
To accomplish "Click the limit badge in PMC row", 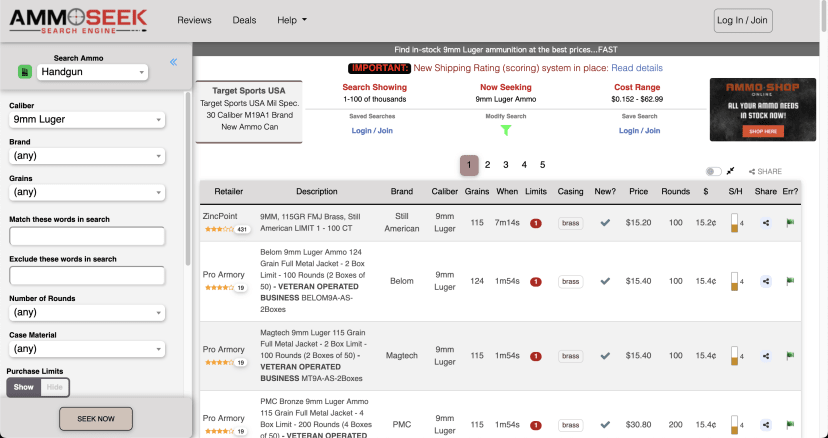I will click(x=535, y=425).
